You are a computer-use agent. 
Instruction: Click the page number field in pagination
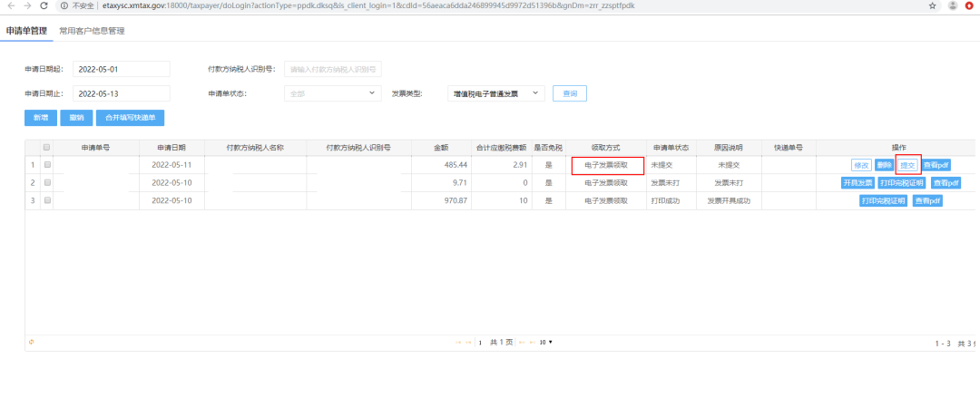(x=480, y=342)
